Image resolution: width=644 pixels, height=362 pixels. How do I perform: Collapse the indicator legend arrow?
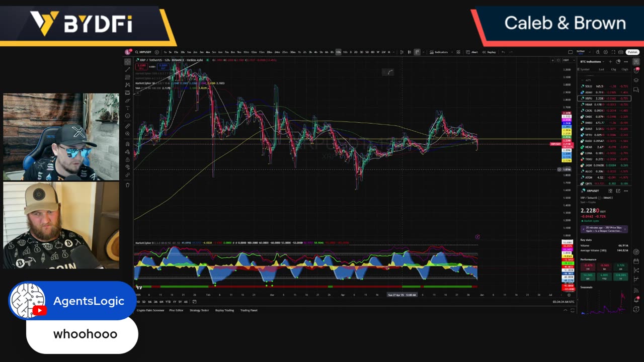[x=138, y=94]
